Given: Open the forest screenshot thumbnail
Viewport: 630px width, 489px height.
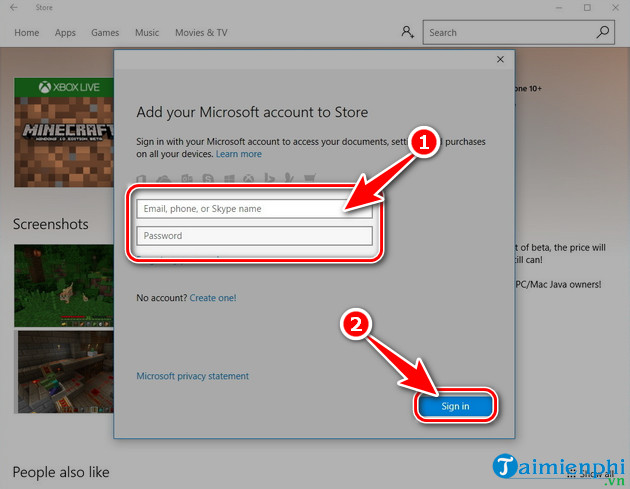Looking at the screenshot, I should click(x=64, y=285).
